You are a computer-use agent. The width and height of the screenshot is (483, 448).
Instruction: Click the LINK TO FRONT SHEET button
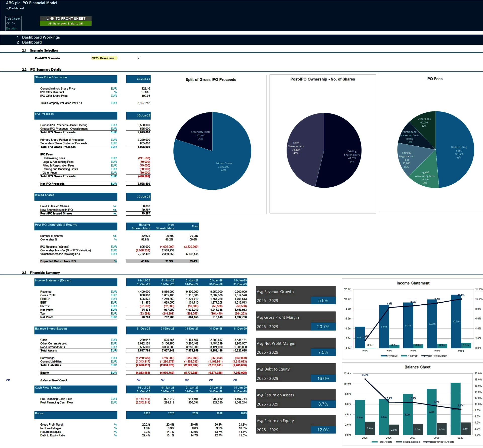click(66, 19)
